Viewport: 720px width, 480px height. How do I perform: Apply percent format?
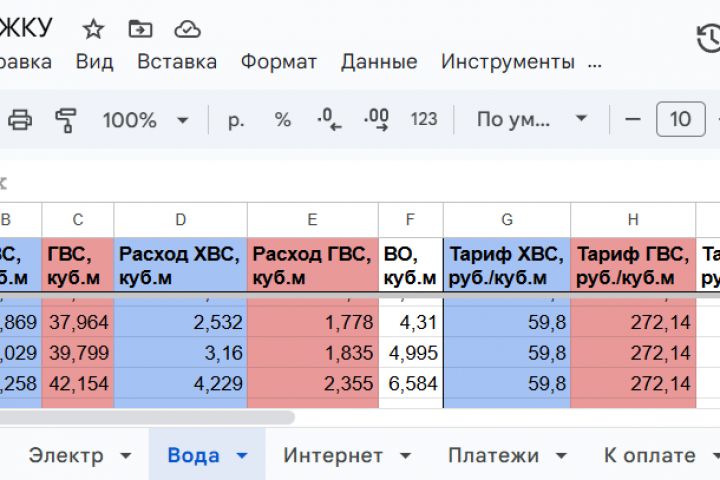coord(283,120)
